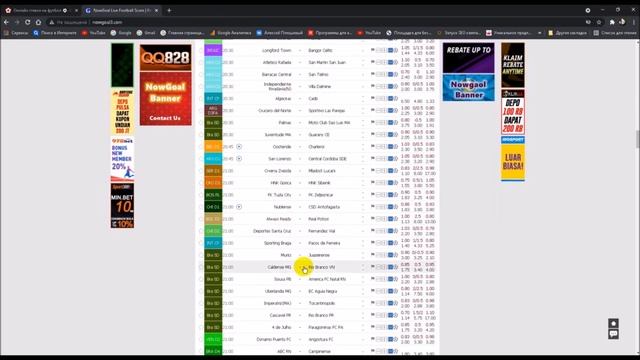Open Paragominas FC PA team link
This screenshot has height=360, width=640.
(326, 327)
